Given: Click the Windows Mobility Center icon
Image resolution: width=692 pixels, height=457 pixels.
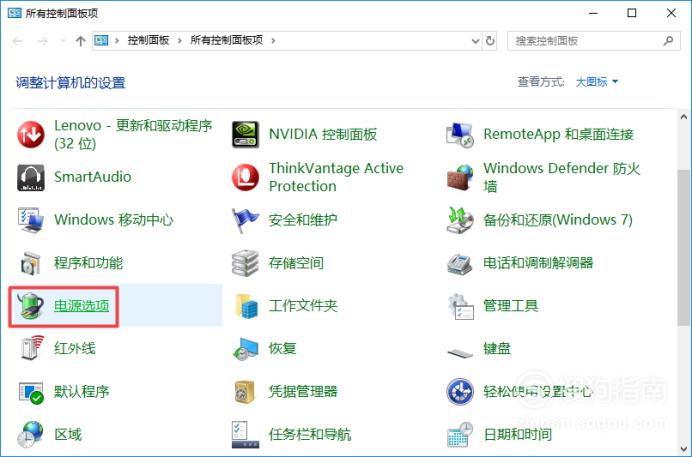Looking at the screenshot, I should 30,220.
